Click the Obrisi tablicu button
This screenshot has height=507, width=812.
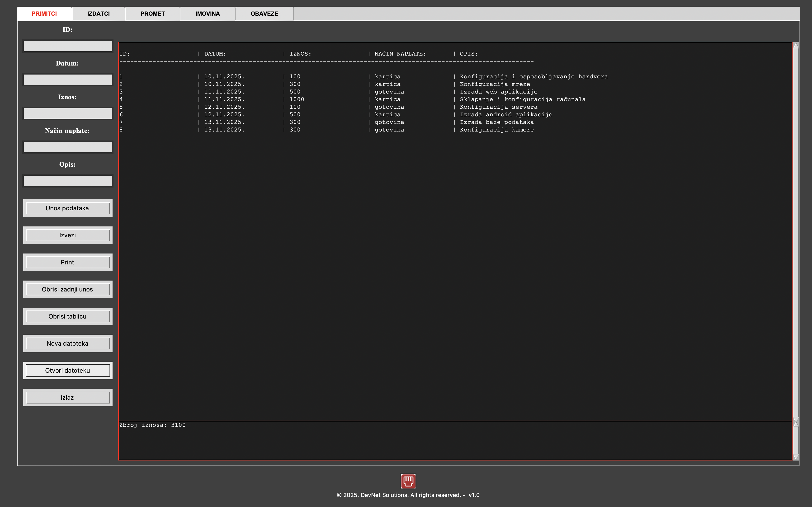pos(68,316)
